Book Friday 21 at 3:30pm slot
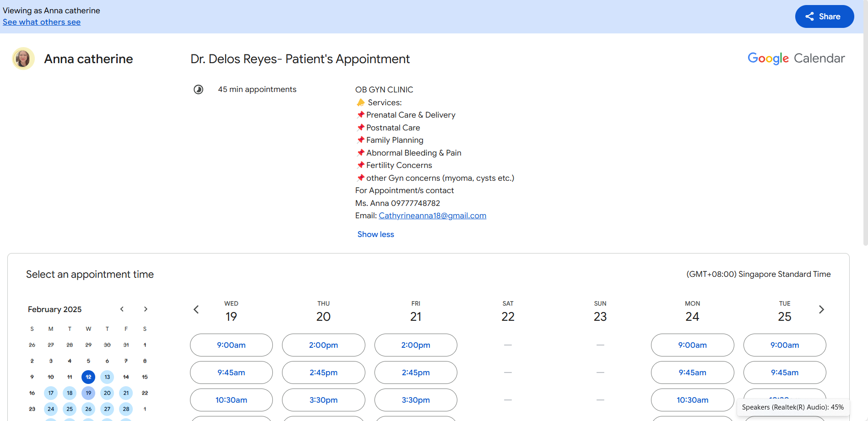868x421 pixels. coord(416,400)
